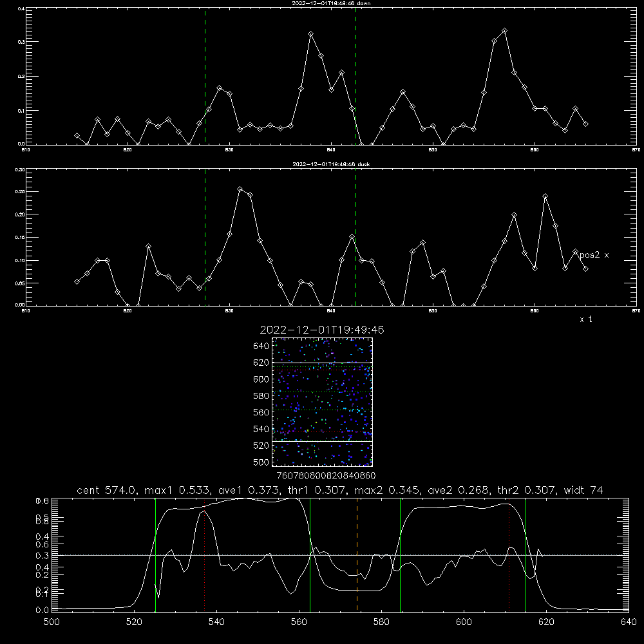Click the red dotted line near 537

(205, 554)
